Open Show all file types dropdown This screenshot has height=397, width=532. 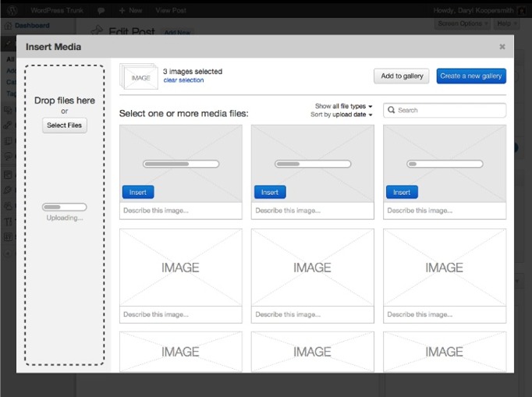pyautogui.click(x=343, y=106)
